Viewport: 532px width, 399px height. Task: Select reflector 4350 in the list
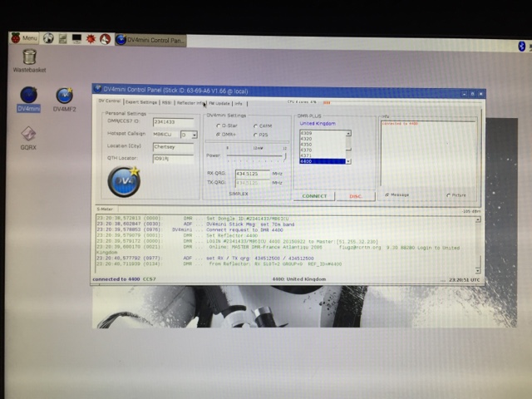(x=323, y=145)
